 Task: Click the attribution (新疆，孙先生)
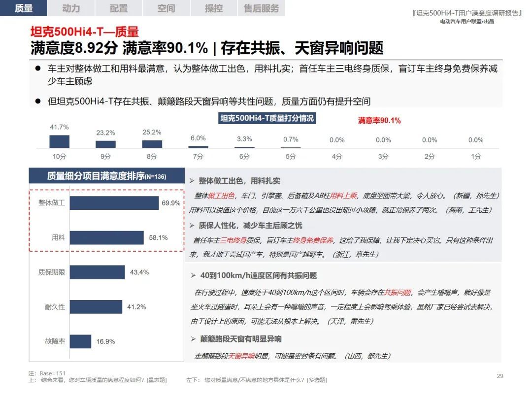tap(476, 196)
